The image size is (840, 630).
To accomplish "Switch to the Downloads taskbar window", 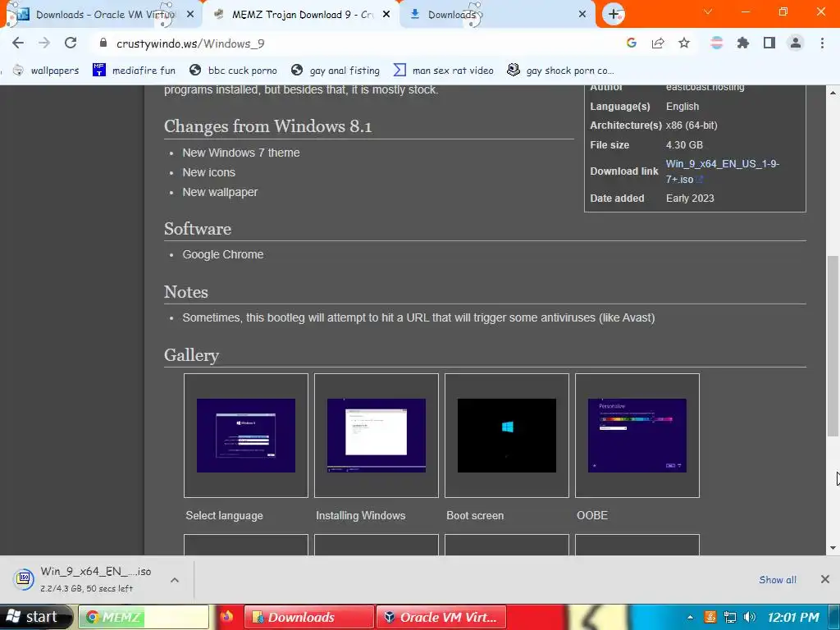I will (308, 617).
